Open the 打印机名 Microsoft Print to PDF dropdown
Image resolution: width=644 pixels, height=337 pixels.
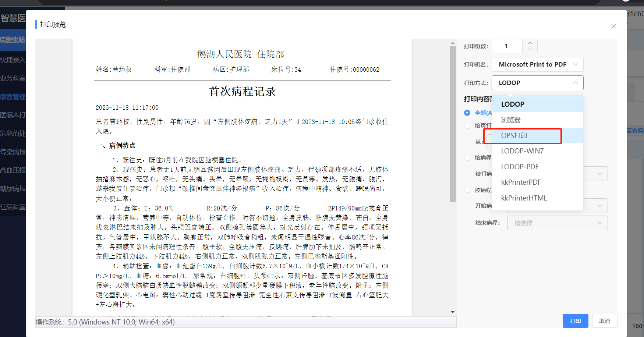tap(537, 64)
